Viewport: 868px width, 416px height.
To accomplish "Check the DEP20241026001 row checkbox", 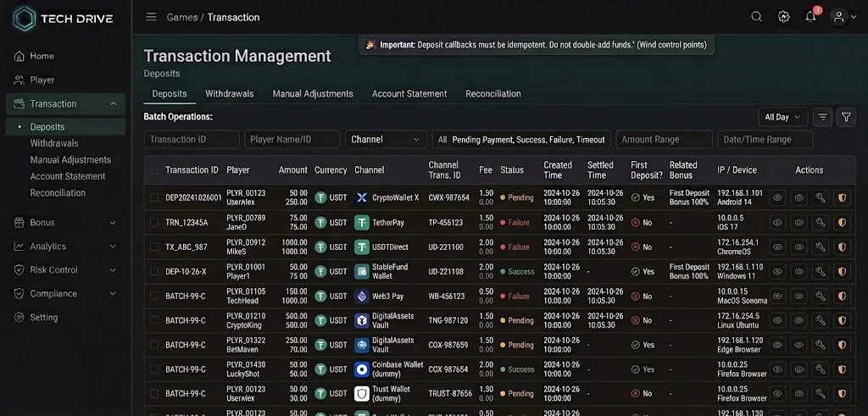I will [x=154, y=197].
